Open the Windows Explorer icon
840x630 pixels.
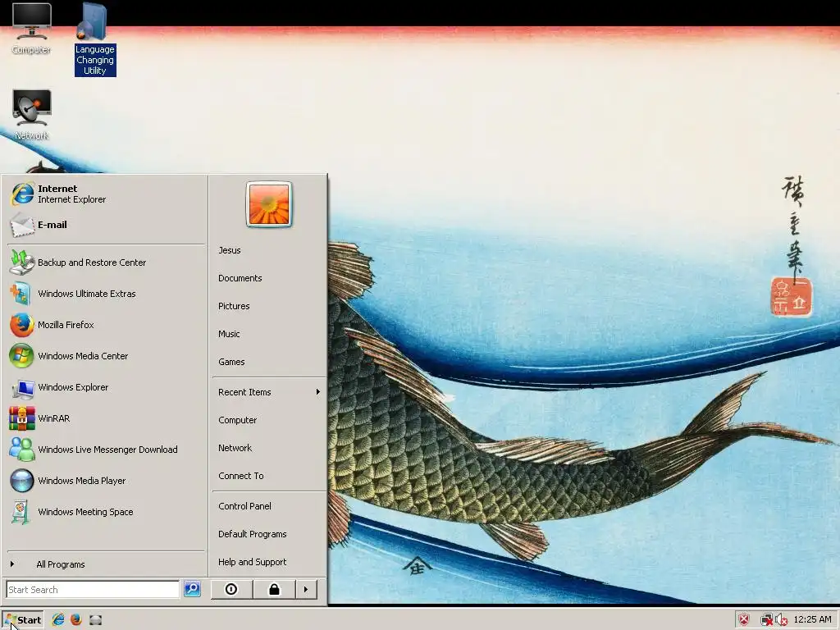(x=22, y=387)
